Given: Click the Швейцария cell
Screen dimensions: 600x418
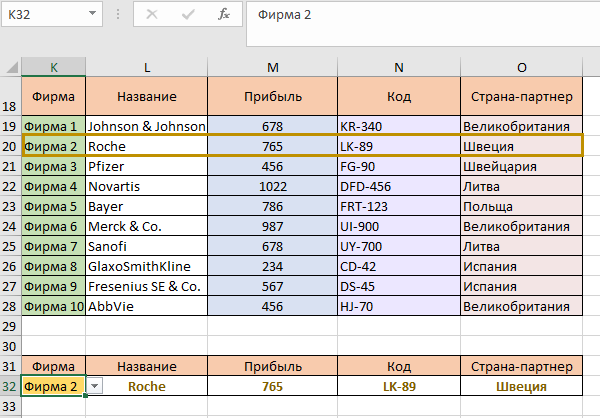Looking at the screenshot, I should [522, 166].
